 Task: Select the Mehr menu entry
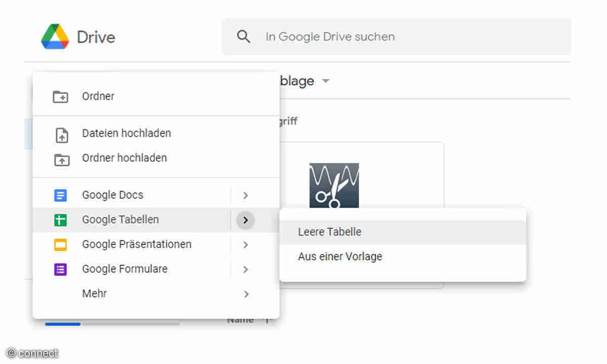94,294
